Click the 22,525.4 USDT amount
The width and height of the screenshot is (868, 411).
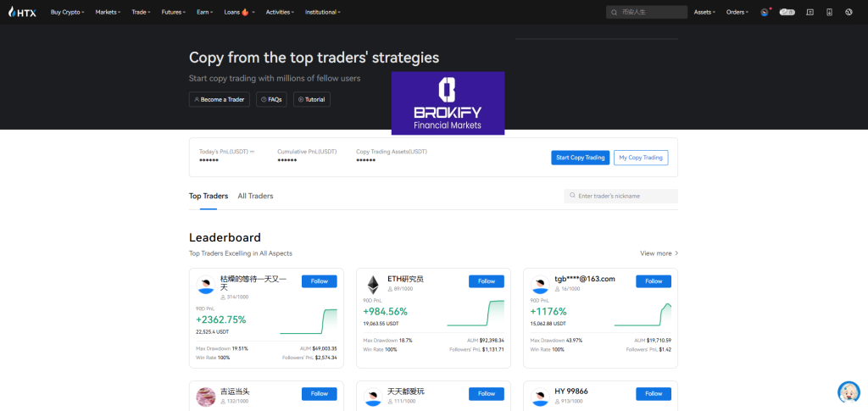[213, 332]
